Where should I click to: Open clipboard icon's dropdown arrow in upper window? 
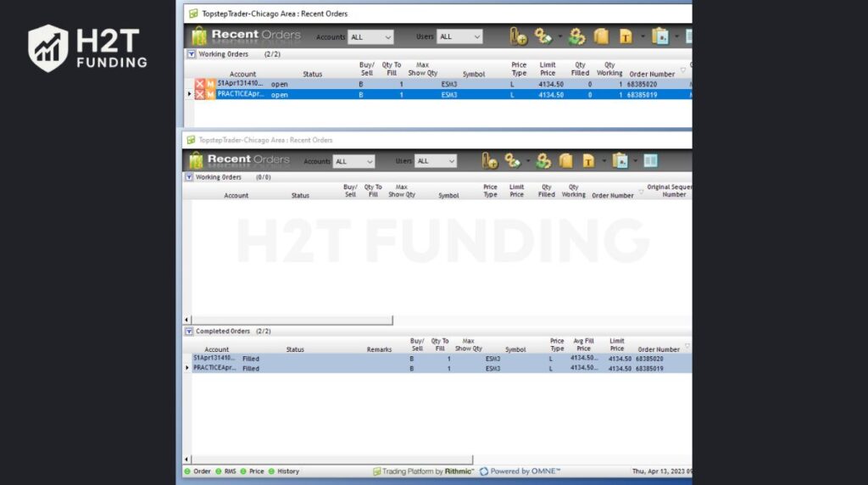676,37
